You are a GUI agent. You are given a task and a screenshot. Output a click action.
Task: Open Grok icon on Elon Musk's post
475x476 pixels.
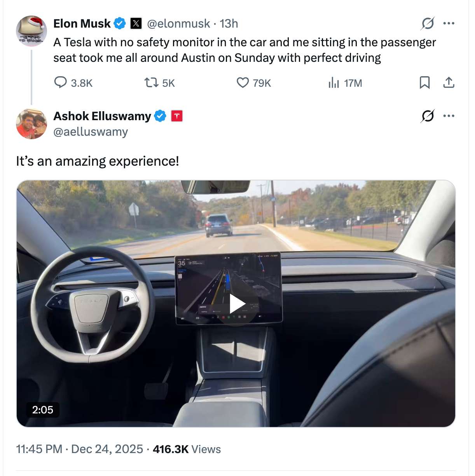[x=428, y=24]
